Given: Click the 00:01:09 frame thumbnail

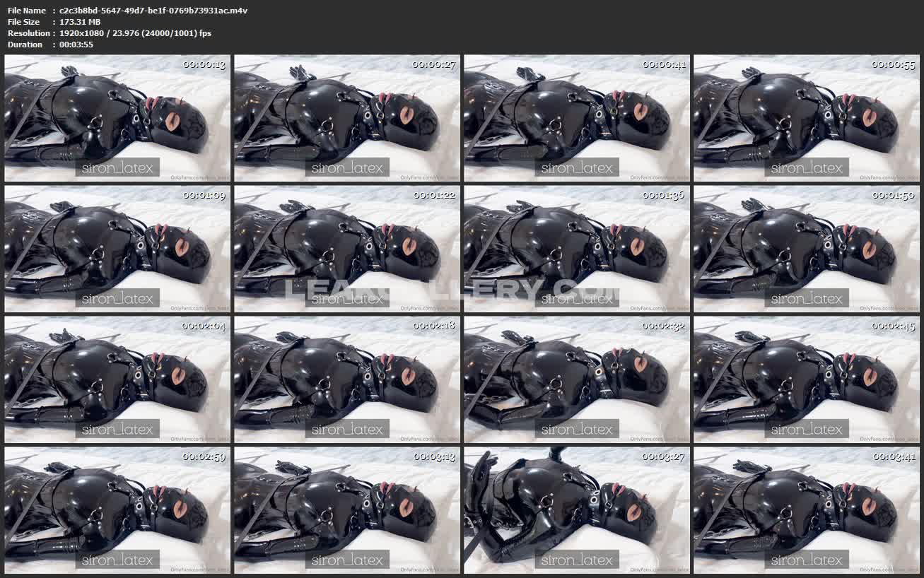Looking at the screenshot, I should click(117, 249).
